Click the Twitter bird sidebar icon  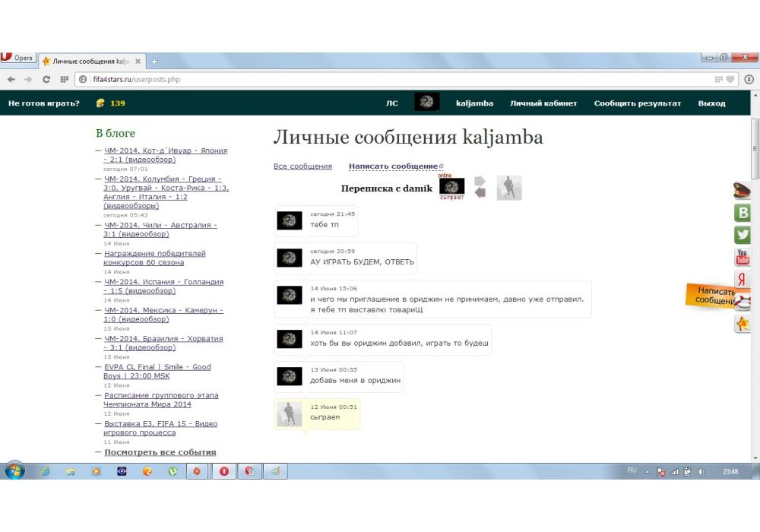click(743, 235)
